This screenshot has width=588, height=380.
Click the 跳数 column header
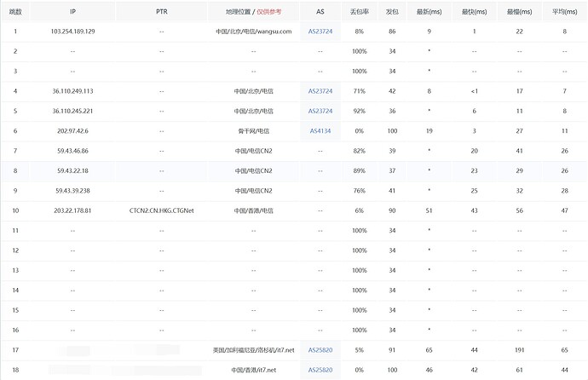click(x=15, y=12)
